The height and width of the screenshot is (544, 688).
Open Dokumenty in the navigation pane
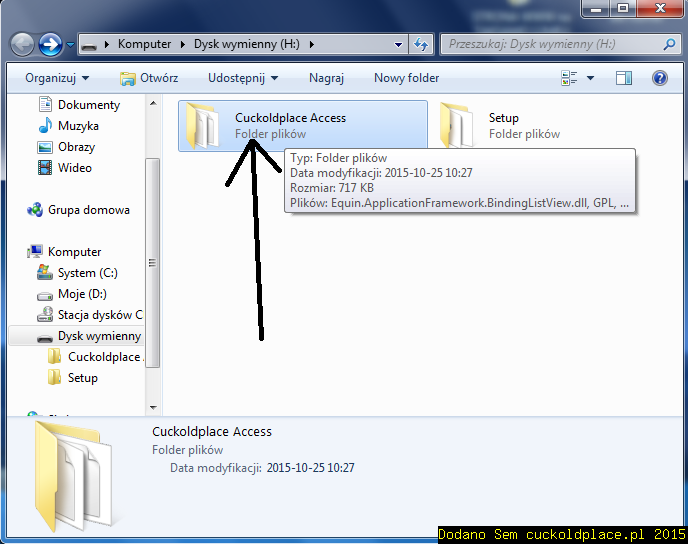(88, 105)
